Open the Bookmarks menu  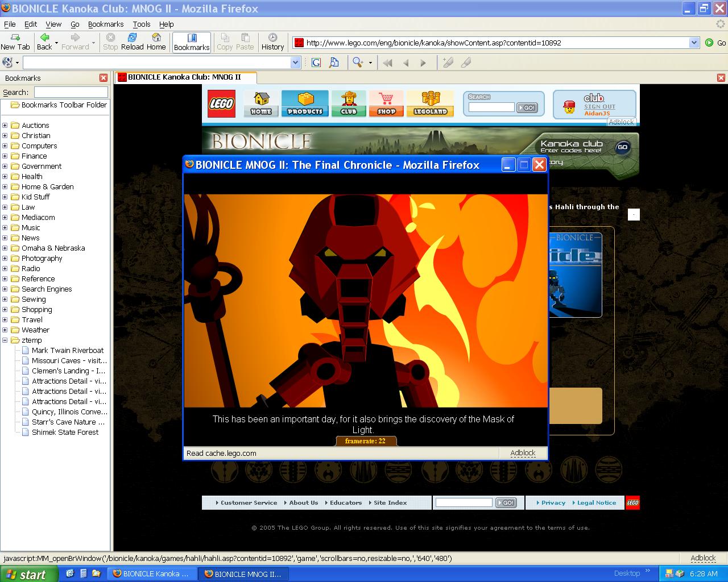pos(106,24)
